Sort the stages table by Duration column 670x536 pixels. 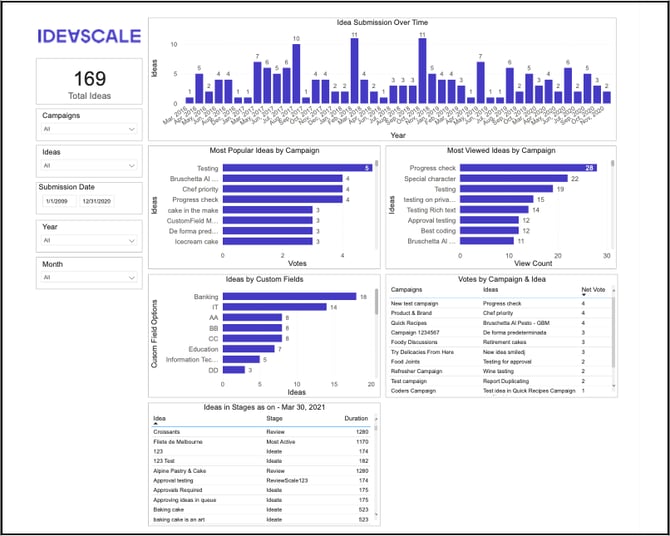coord(356,420)
